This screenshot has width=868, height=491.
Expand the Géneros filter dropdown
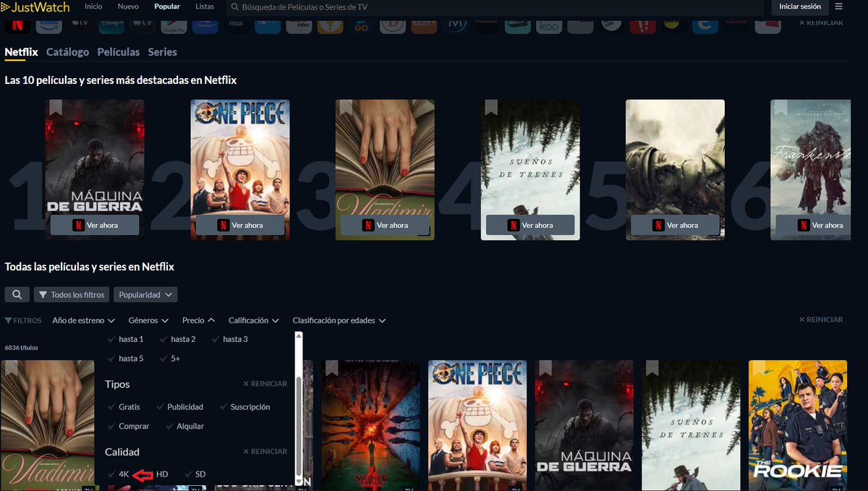(x=148, y=320)
